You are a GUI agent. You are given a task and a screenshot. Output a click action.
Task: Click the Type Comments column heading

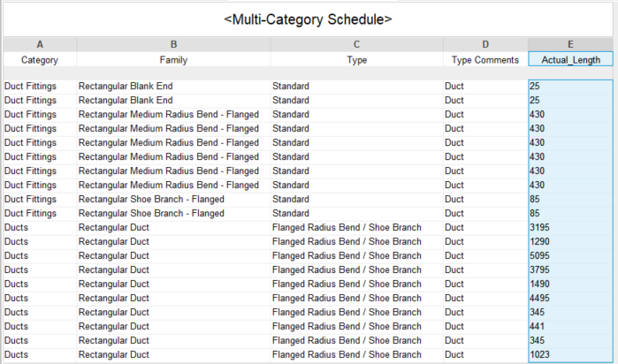point(485,60)
